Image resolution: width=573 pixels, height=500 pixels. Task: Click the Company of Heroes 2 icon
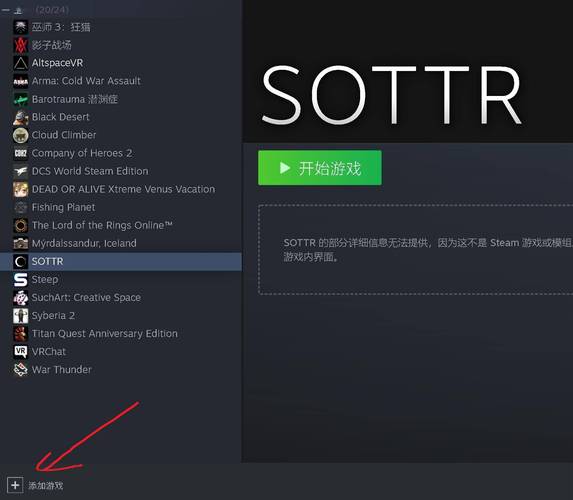point(20,153)
